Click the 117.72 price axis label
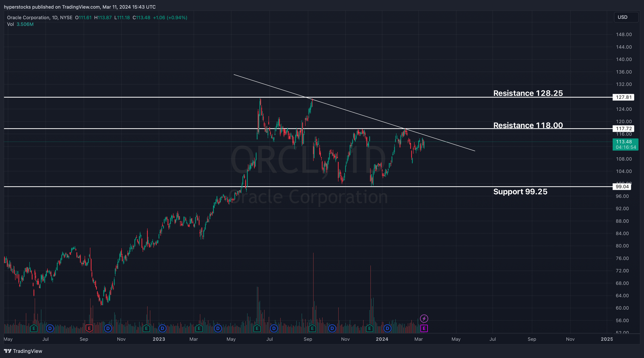This screenshot has height=358, width=644. pos(623,128)
